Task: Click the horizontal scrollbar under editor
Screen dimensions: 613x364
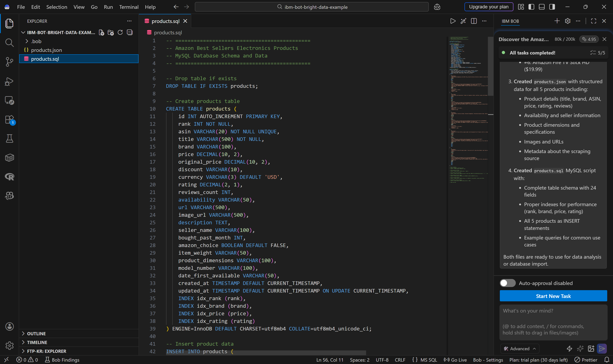Action: pos(266,353)
